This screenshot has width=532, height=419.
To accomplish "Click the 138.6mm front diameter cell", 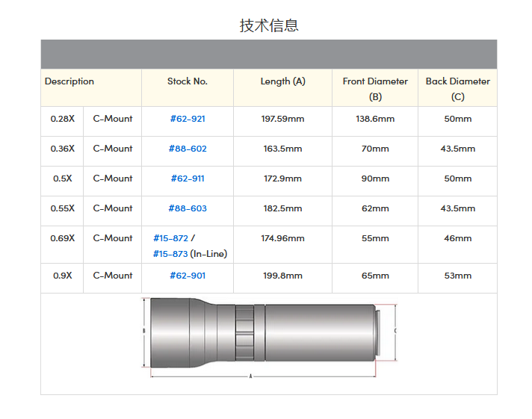I will pos(375,119).
